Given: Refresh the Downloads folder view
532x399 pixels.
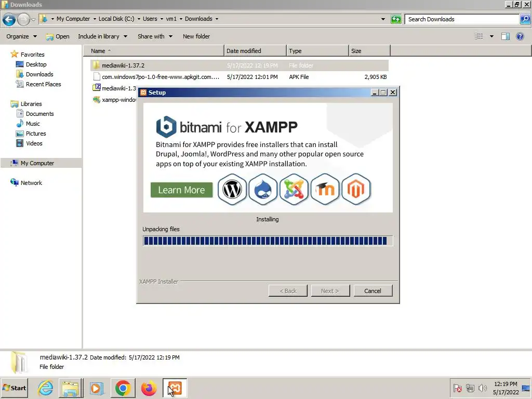Looking at the screenshot, I should tap(396, 19).
